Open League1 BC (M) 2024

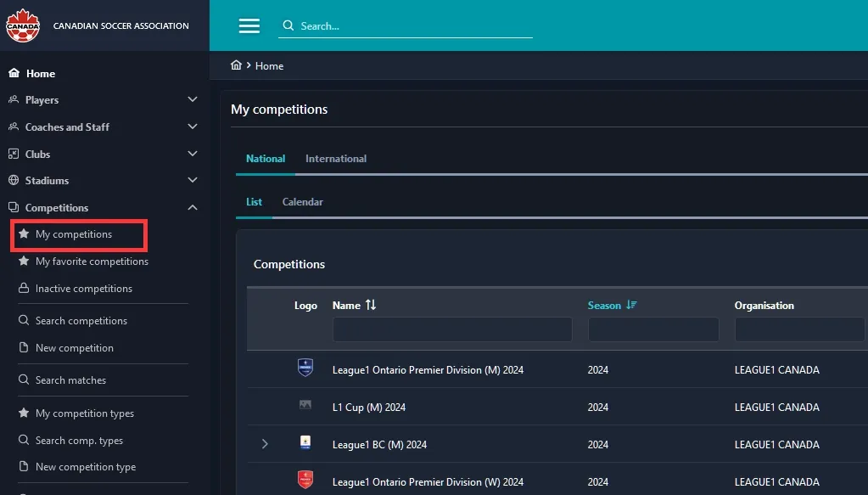[x=380, y=445]
